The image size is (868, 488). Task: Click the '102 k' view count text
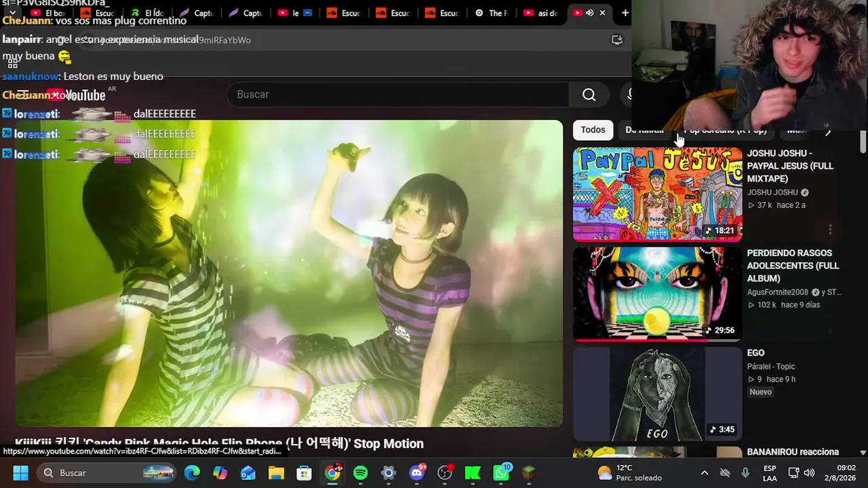point(767,305)
